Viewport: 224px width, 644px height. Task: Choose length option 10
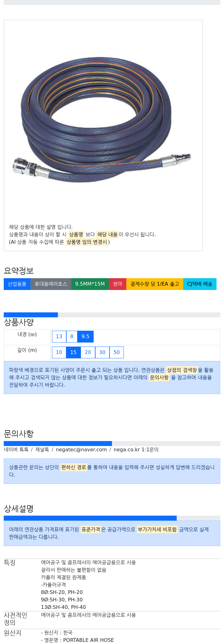pos(59,352)
